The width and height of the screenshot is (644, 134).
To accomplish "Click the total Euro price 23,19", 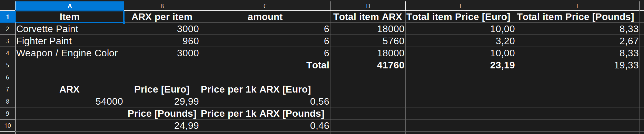I will click(460, 65).
